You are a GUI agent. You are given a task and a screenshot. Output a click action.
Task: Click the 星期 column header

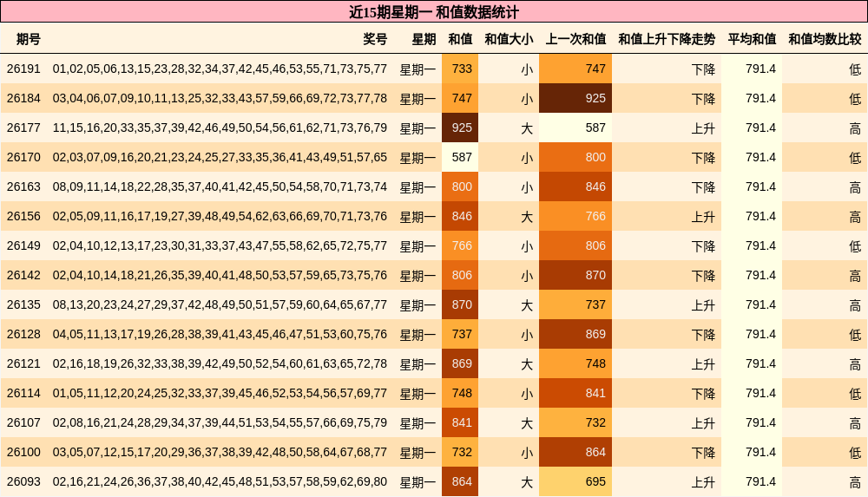(x=424, y=39)
